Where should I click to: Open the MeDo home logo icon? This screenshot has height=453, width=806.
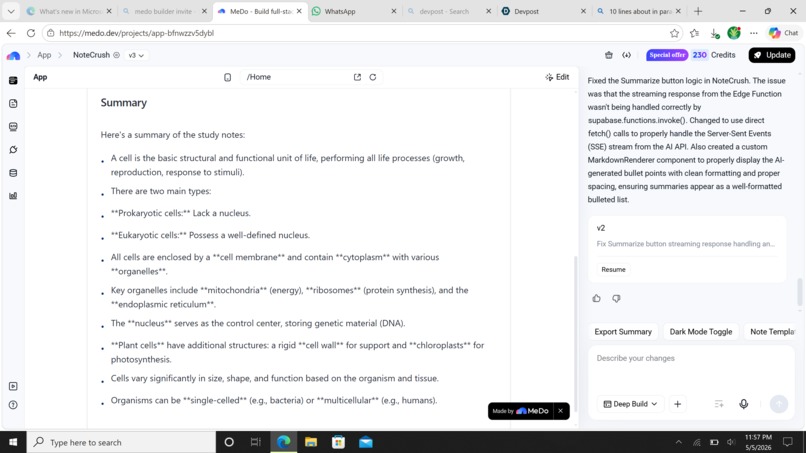coord(13,55)
